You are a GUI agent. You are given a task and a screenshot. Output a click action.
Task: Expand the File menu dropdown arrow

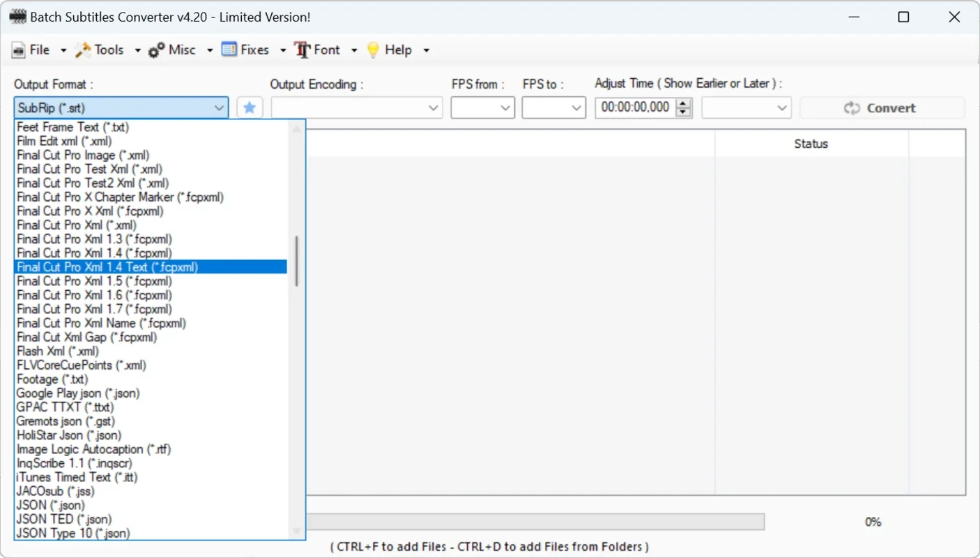pos(63,50)
